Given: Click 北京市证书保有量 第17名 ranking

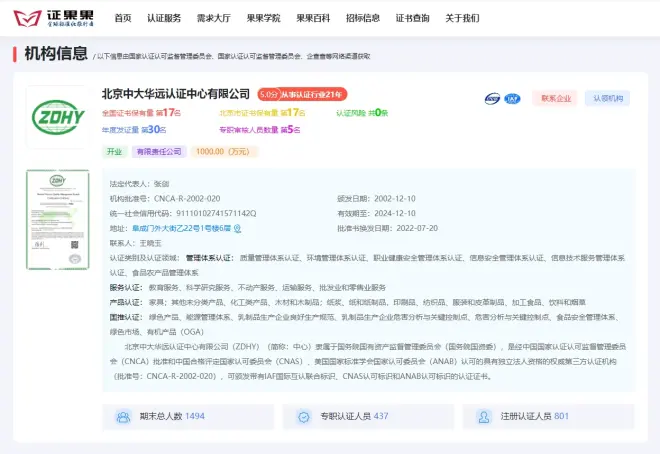Looking at the screenshot, I should click(x=263, y=113).
